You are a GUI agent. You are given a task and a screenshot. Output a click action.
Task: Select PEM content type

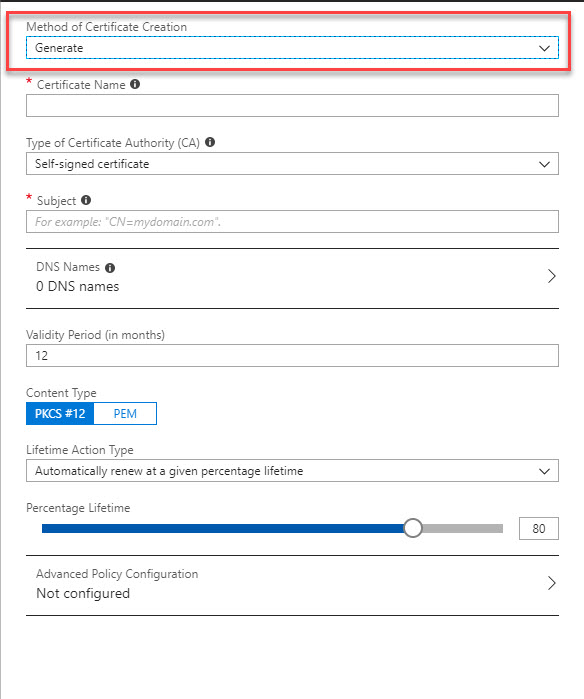coord(125,414)
